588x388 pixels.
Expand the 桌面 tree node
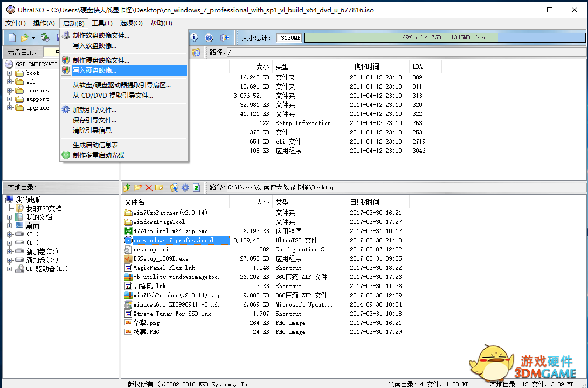[x=9, y=226]
